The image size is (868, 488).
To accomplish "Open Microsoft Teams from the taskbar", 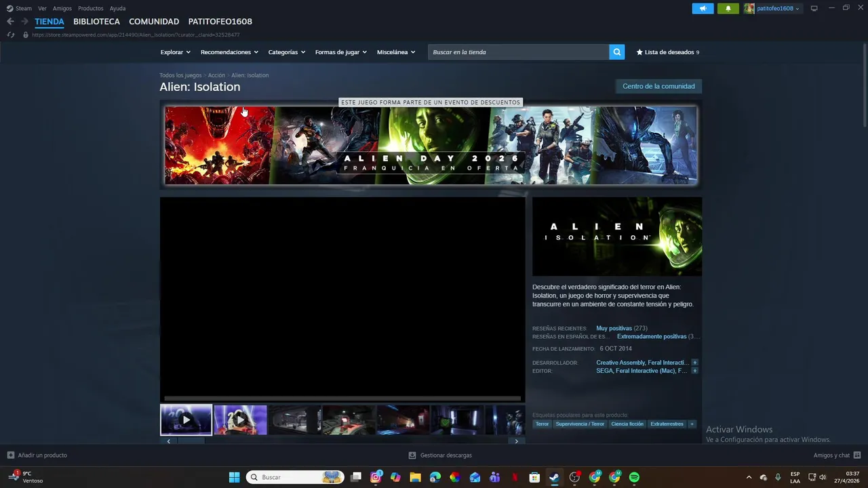I will pos(494,477).
